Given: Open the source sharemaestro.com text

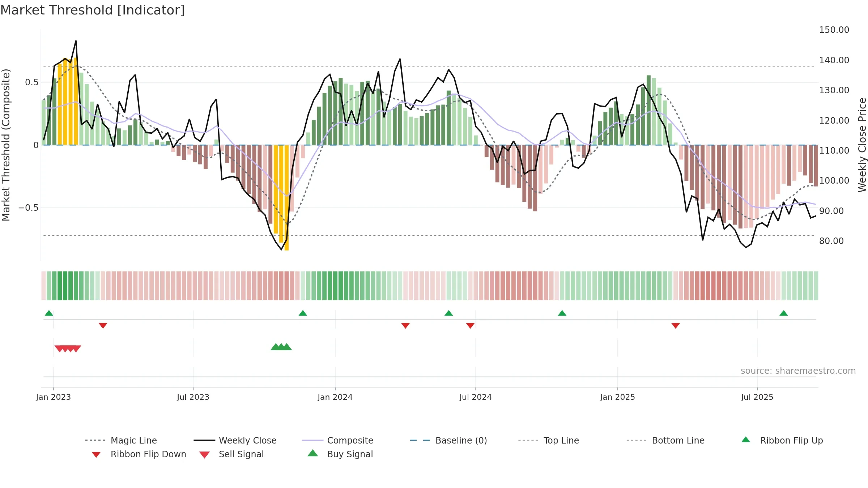Looking at the screenshot, I should click(x=798, y=371).
